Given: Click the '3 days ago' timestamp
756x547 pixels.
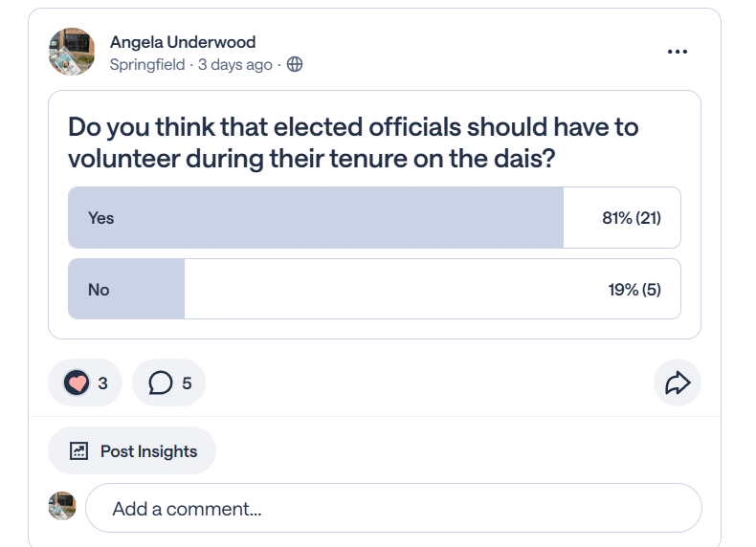Looking at the screenshot, I should click(235, 65).
